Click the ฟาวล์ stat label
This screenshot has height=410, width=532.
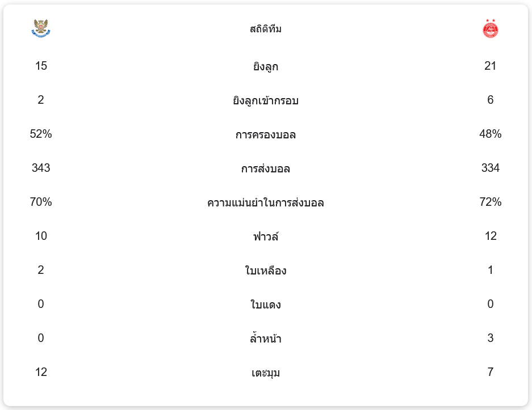click(x=266, y=236)
